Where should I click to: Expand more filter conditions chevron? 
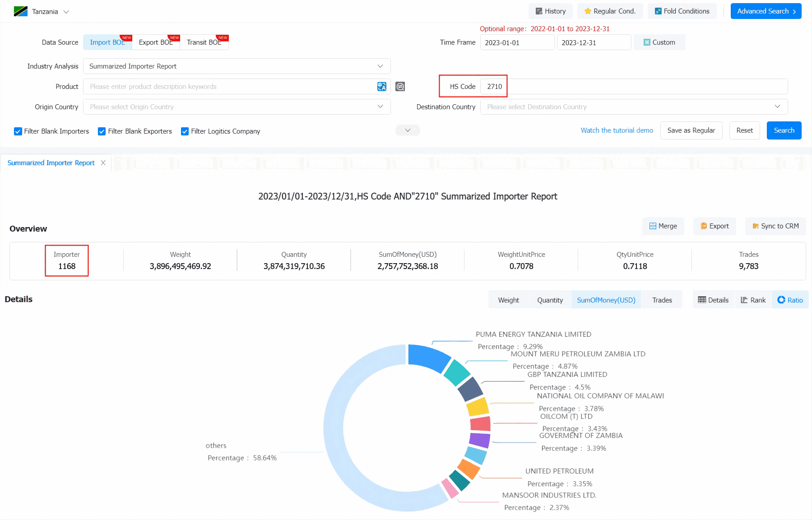(x=408, y=130)
